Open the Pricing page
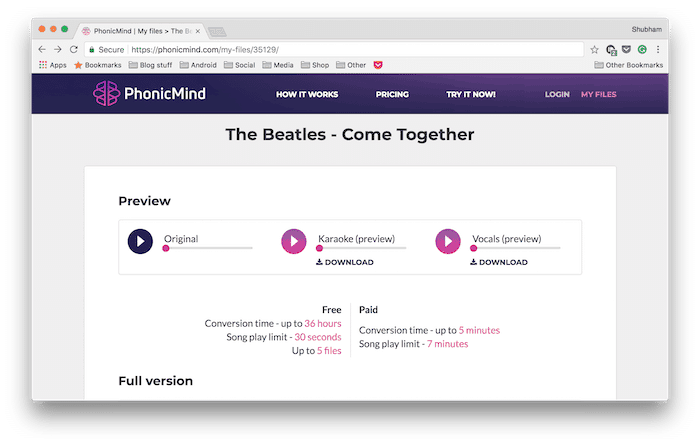This screenshot has height=446, width=700. pyautogui.click(x=392, y=94)
